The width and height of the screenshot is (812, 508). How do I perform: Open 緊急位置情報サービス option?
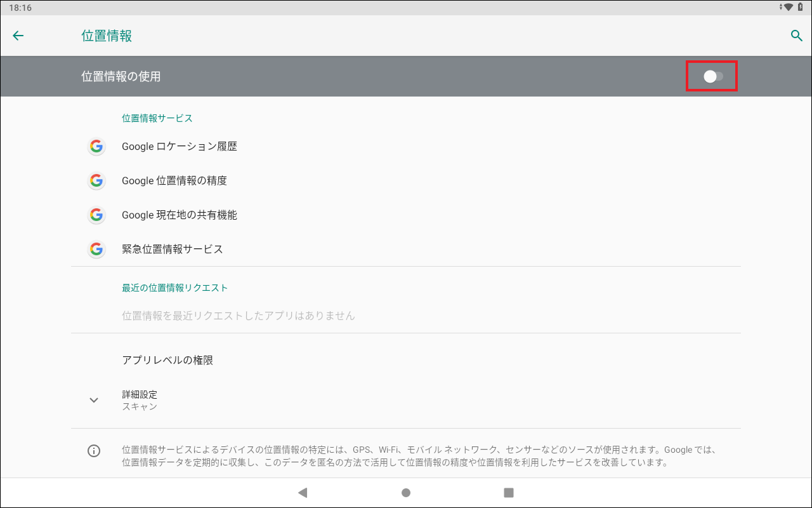173,250
